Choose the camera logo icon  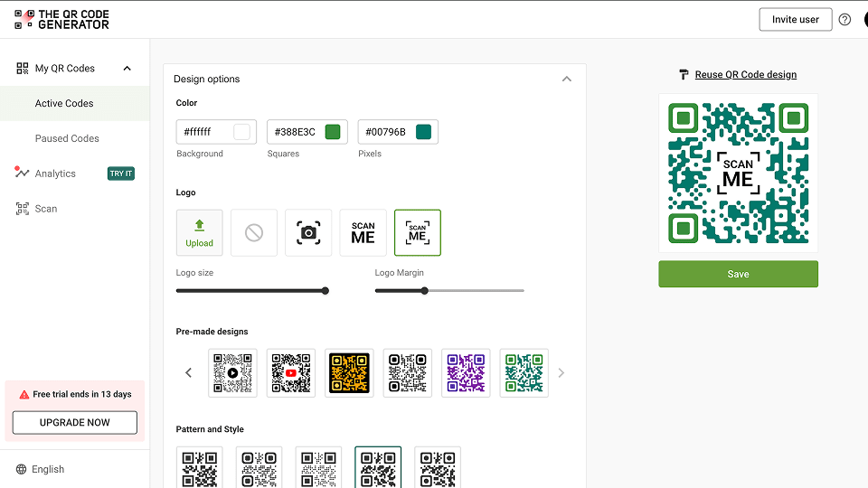tap(308, 233)
